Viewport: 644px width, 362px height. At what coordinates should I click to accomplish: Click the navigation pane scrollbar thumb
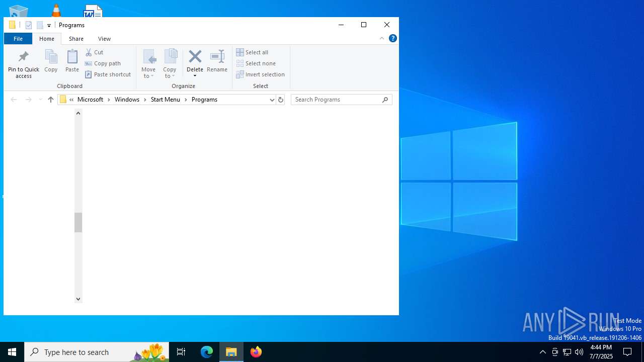pyautogui.click(x=78, y=222)
